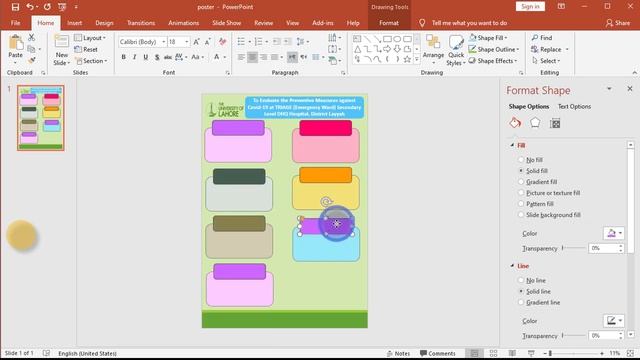Toggle Bold formatting

[123, 57]
